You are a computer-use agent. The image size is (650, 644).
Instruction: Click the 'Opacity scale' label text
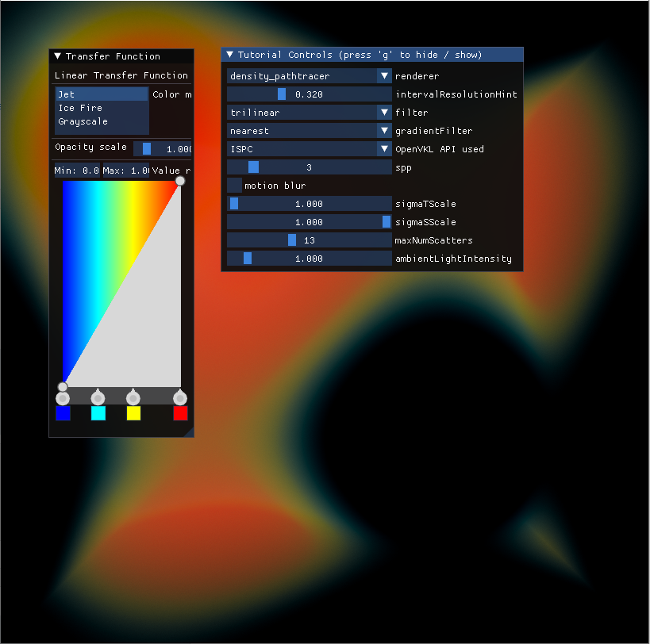click(x=90, y=147)
